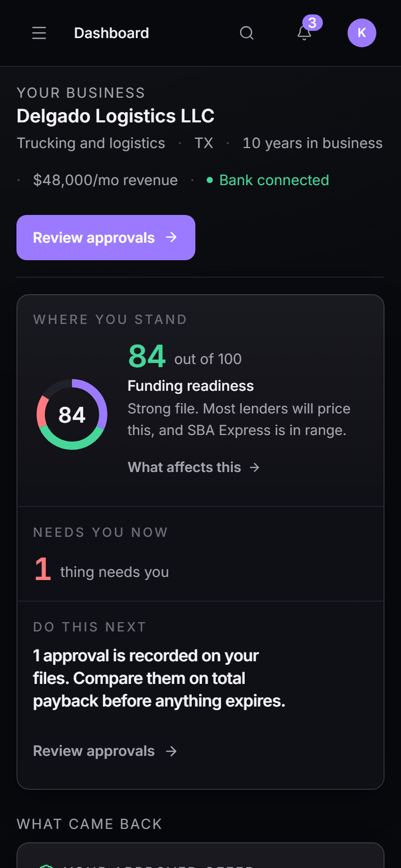Screen dimensions: 401x868
Task: Click the arrow beside the lower Review approvals link
Action: [172, 751]
